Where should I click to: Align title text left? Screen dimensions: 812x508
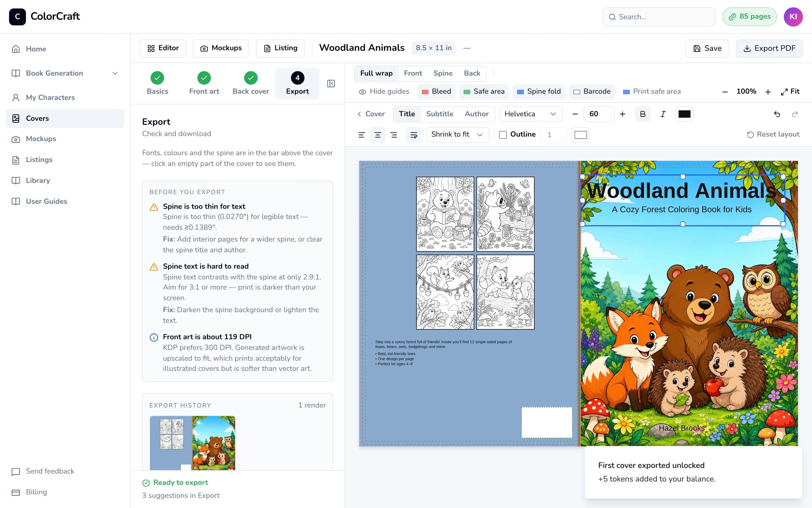click(361, 135)
